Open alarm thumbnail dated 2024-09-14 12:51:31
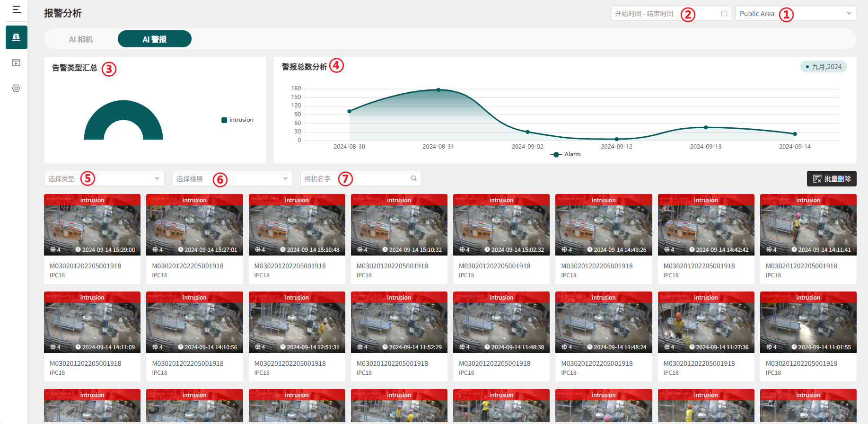 [x=297, y=322]
